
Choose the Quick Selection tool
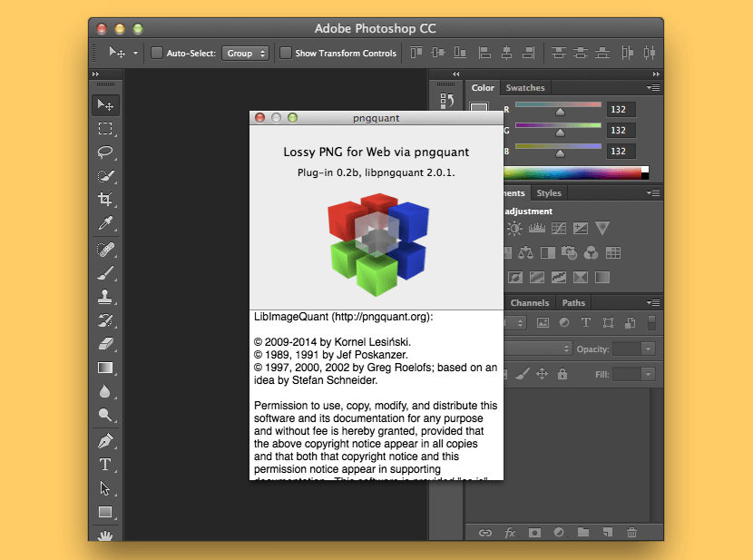[105, 176]
